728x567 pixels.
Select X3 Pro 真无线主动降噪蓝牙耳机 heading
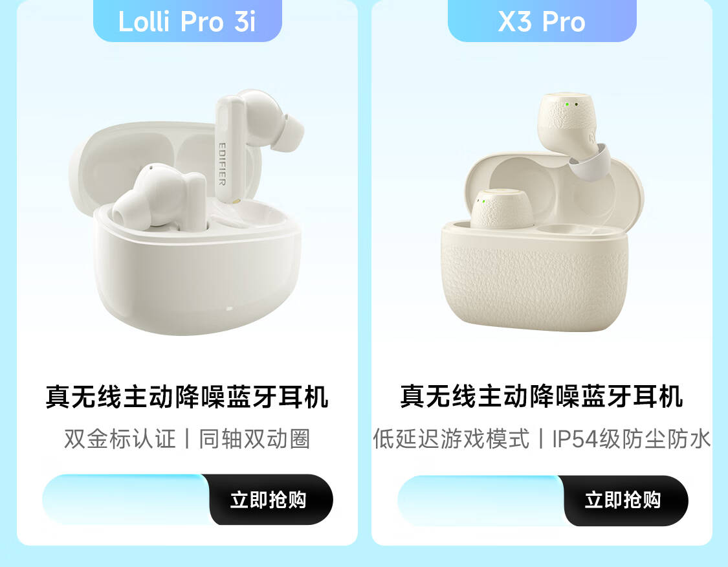coord(542,396)
